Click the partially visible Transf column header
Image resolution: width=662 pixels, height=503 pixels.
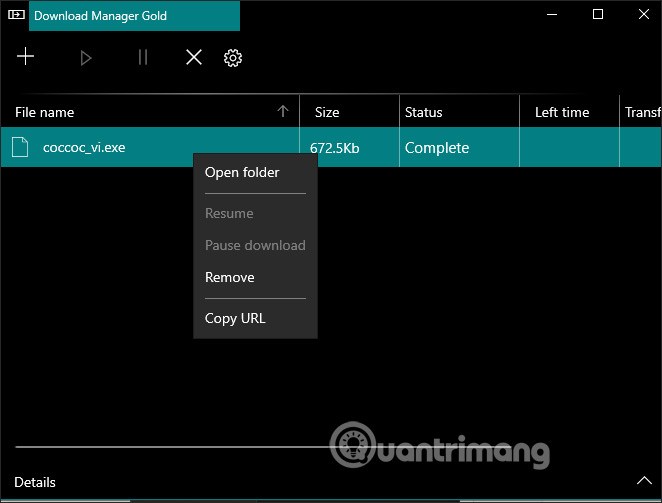coord(643,112)
